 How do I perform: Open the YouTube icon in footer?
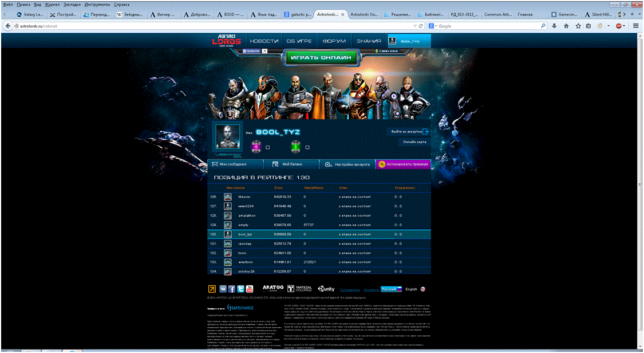point(250,289)
